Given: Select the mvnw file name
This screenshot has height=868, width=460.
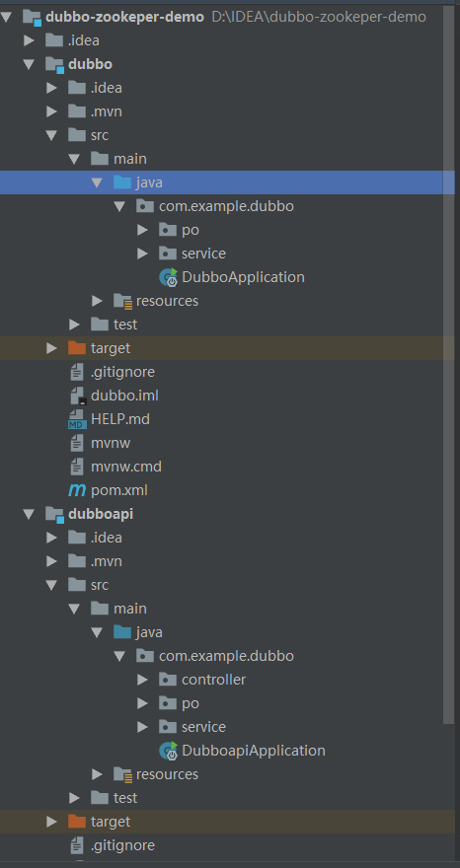Looking at the screenshot, I should [x=111, y=443].
